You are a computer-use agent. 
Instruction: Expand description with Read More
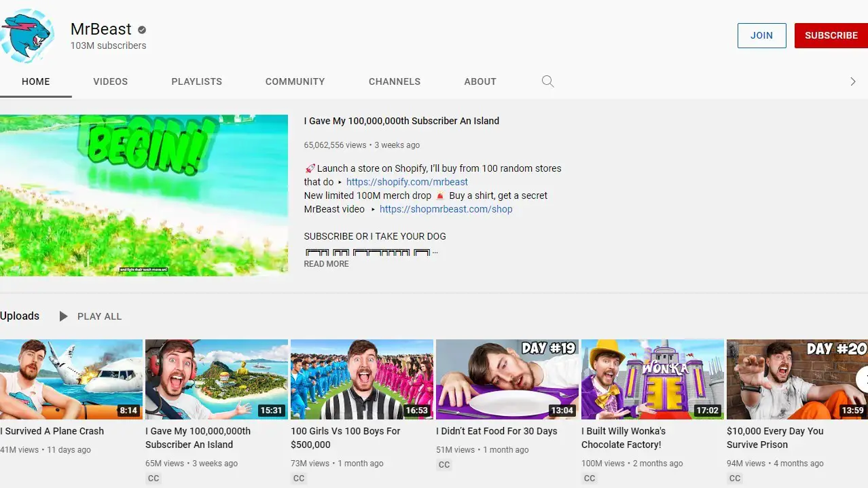pos(326,264)
